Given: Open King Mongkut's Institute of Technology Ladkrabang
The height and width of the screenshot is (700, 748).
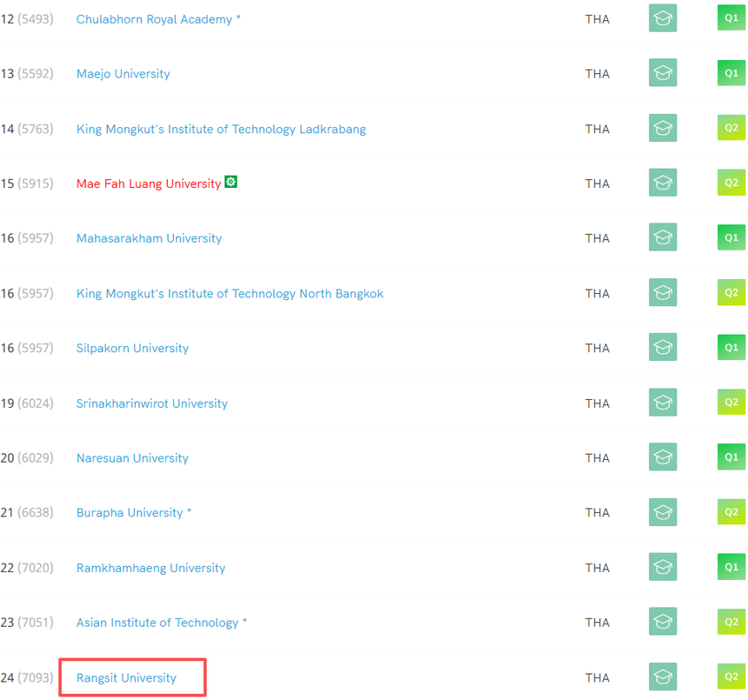Looking at the screenshot, I should click(221, 129).
